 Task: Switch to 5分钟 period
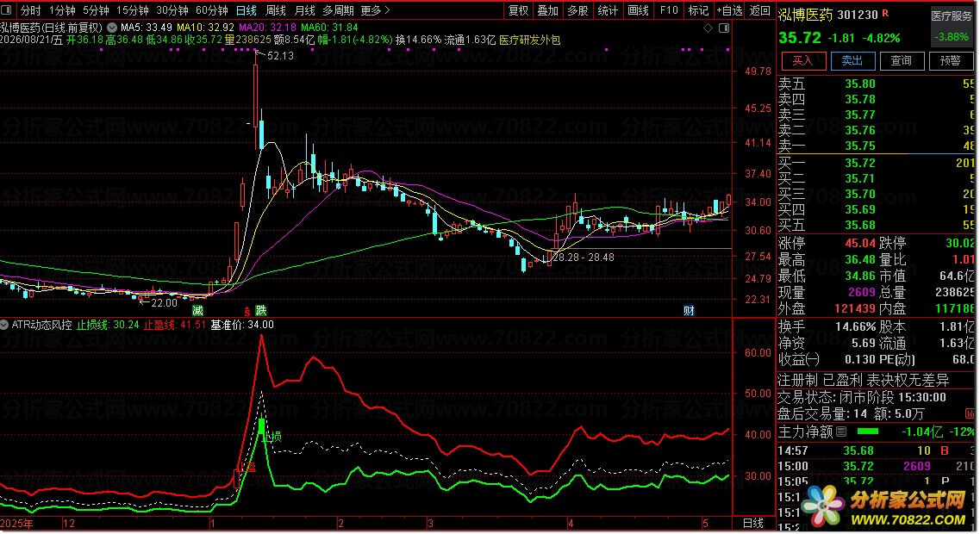96,10
